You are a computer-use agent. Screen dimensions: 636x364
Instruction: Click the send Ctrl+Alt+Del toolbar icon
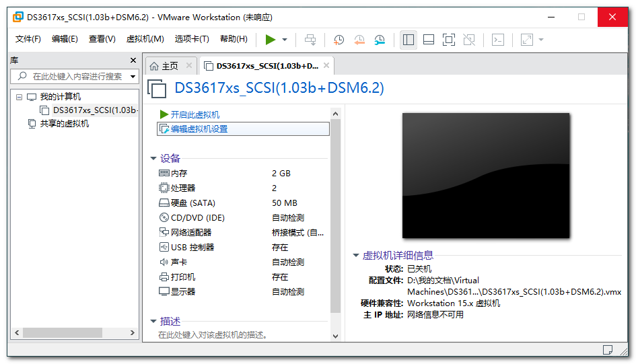pos(310,40)
